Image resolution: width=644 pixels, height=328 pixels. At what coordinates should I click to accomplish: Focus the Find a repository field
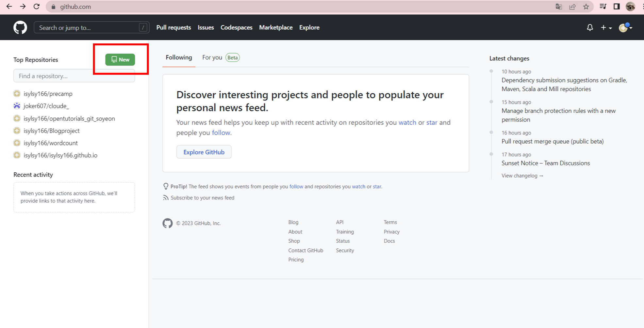click(x=74, y=76)
